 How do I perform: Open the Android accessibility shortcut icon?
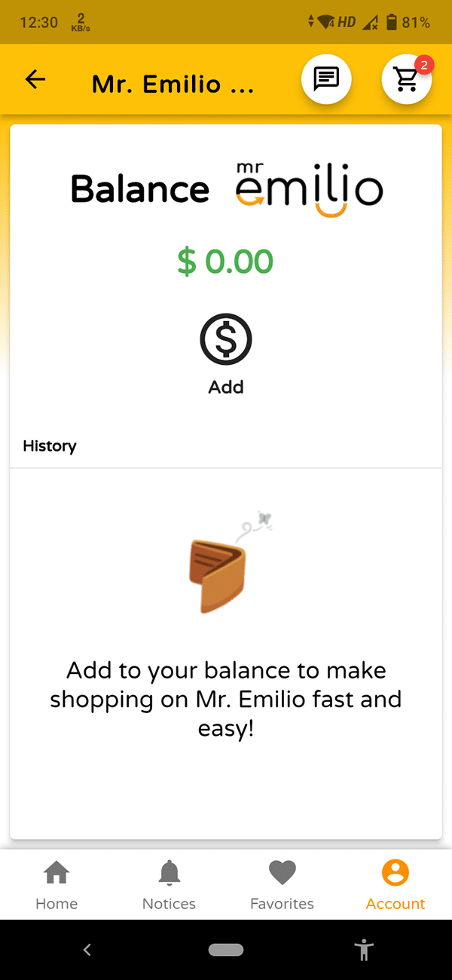click(x=364, y=950)
